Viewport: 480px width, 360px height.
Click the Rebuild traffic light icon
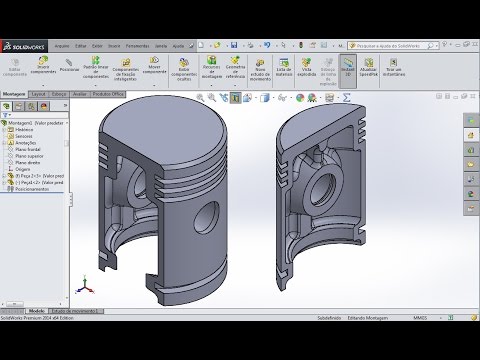[x=301, y=45]
